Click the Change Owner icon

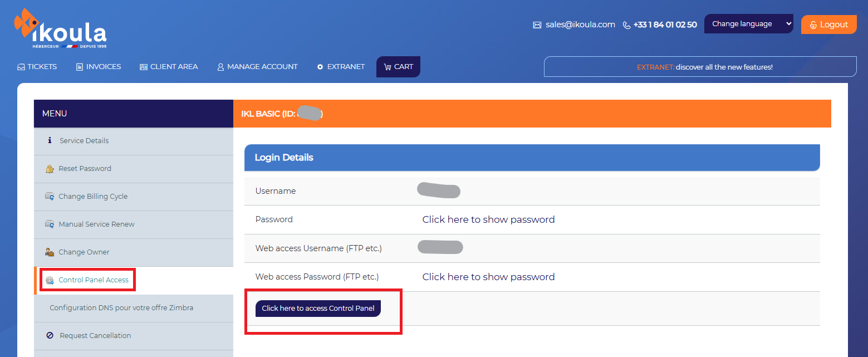click(x=50, y=252)
